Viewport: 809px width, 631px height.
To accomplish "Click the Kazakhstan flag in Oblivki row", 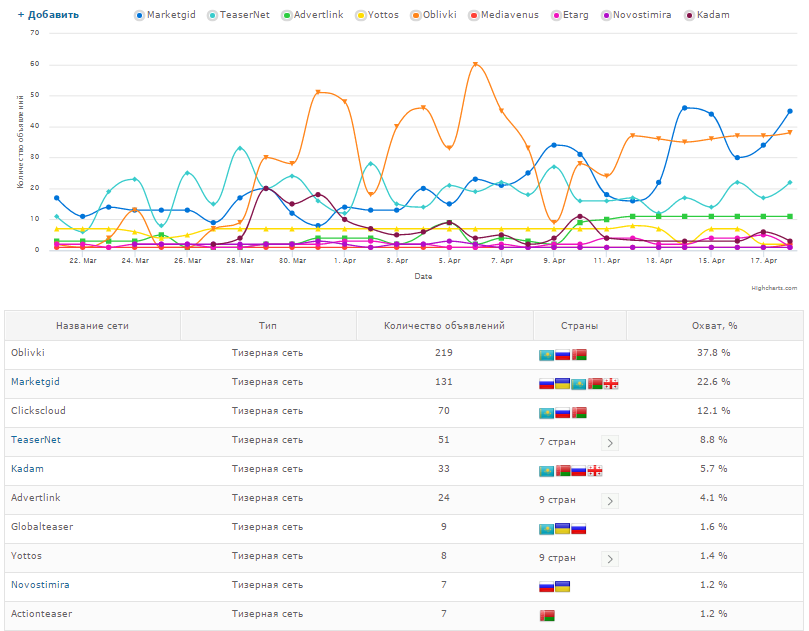I will click(x=546, y=355).
